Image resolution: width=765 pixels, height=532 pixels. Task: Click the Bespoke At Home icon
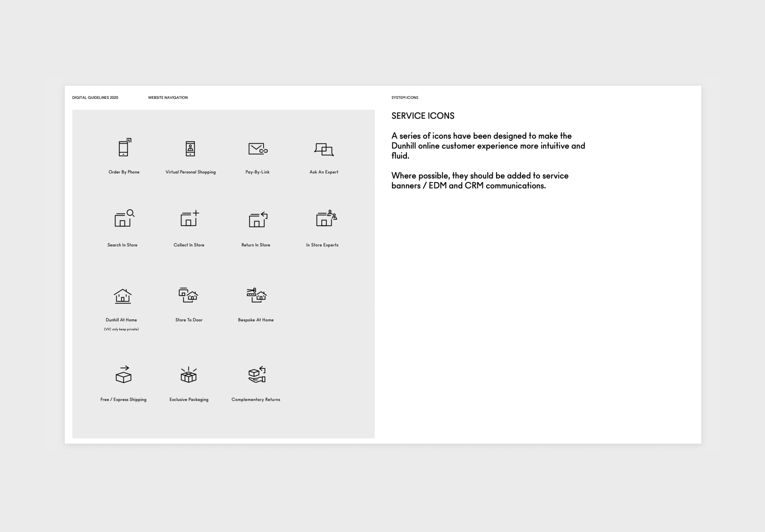256,295
